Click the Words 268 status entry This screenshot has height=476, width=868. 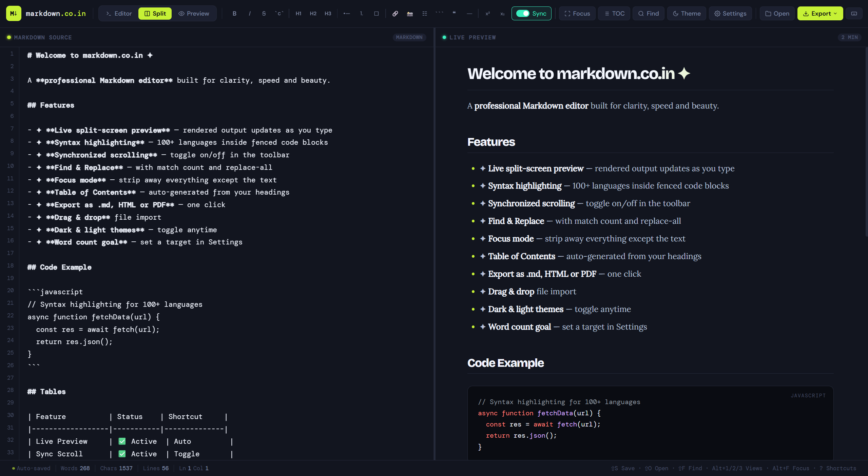point(75,468)
